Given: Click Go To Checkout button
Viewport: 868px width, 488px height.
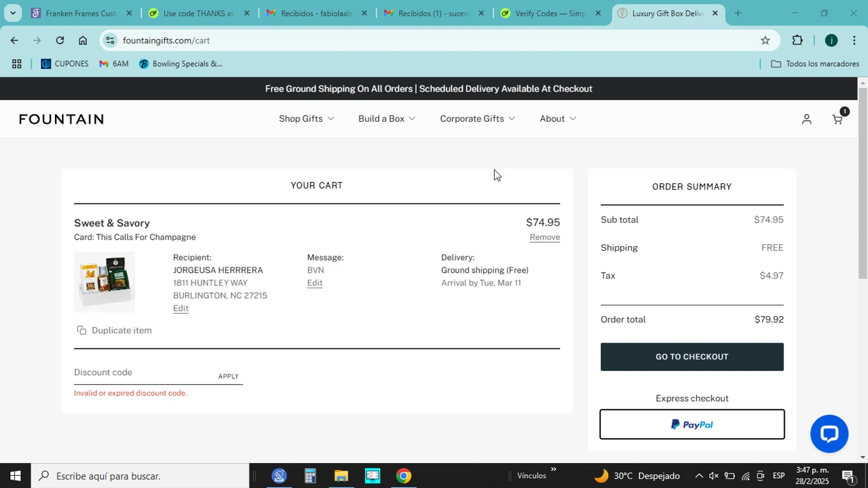Looking at the screenshot, I should pos(692,357).
